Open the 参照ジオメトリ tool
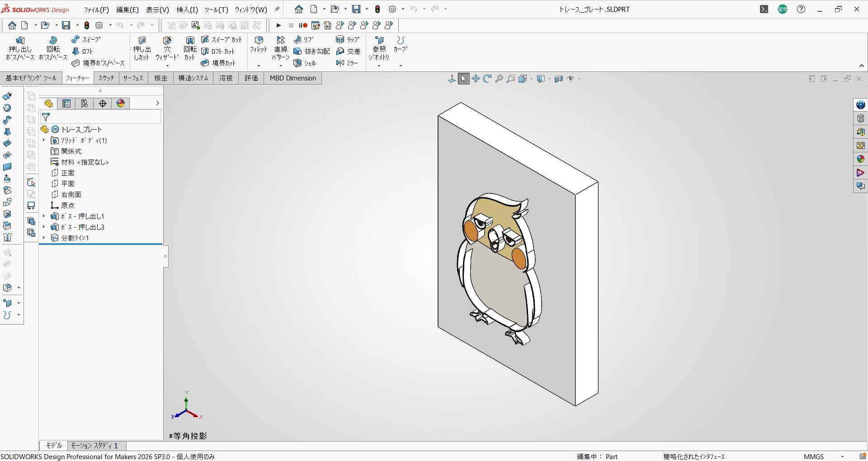 [x=379, y=48]
